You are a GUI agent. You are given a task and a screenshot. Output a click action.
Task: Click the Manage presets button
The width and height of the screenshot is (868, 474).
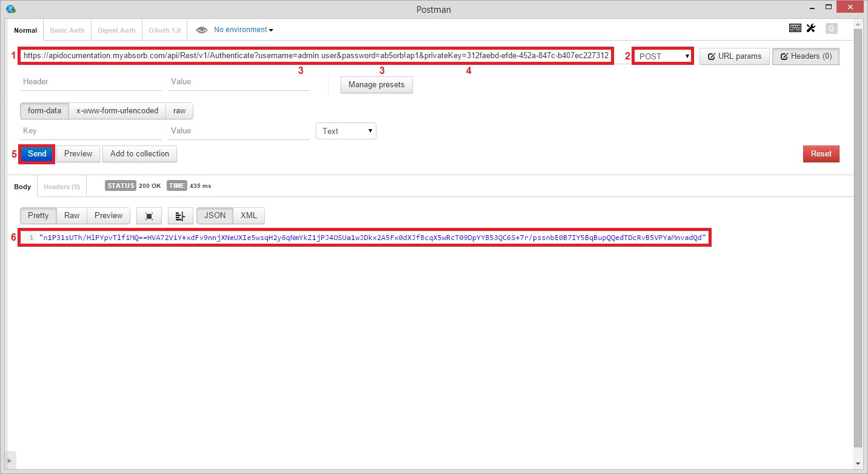point(376,85)
